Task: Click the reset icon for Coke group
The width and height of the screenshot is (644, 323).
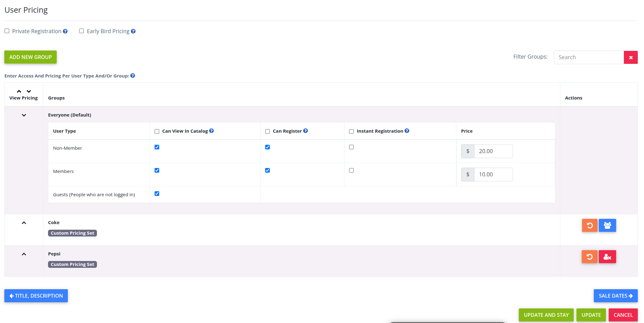Action: coord(589,225)
